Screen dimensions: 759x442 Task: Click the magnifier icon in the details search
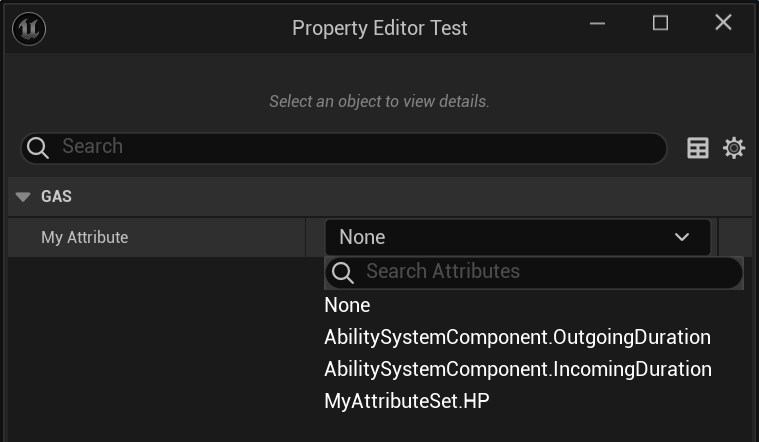coord(38,148)
